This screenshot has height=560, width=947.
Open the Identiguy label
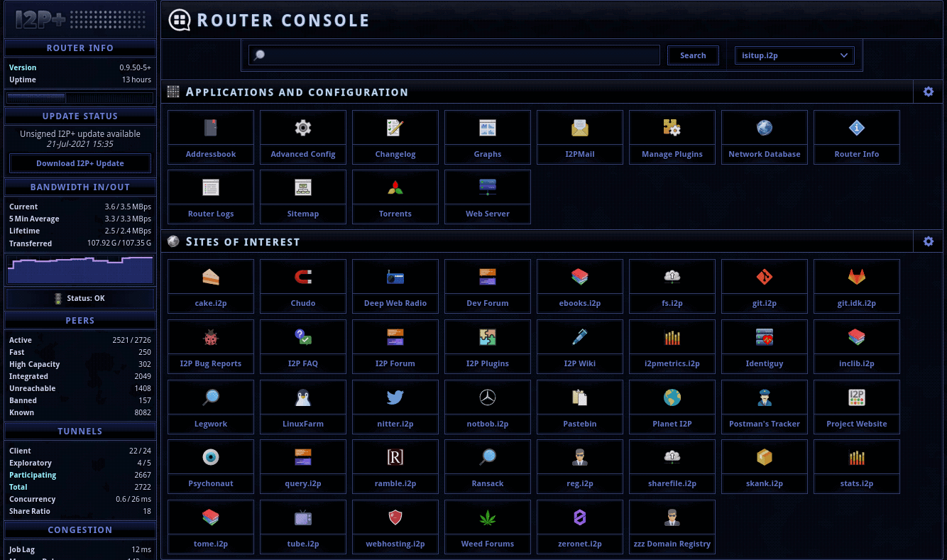(x=765, y=363)
